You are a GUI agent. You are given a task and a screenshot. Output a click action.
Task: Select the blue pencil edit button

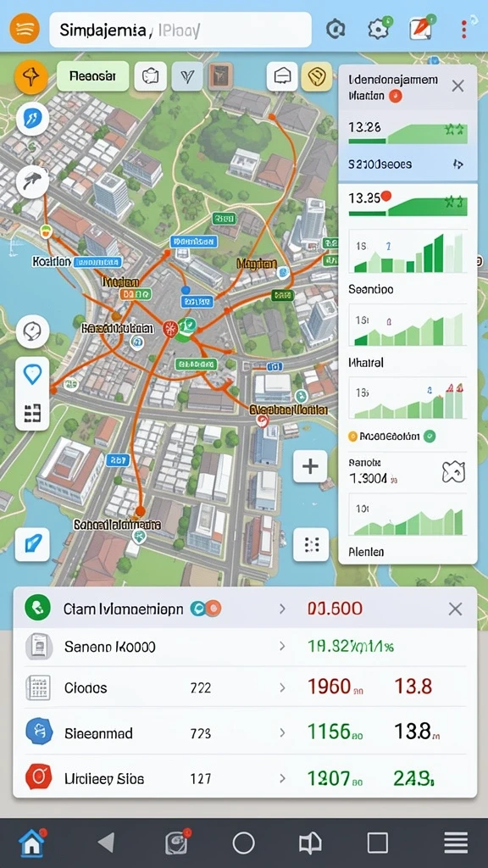(x=32, y=544)
